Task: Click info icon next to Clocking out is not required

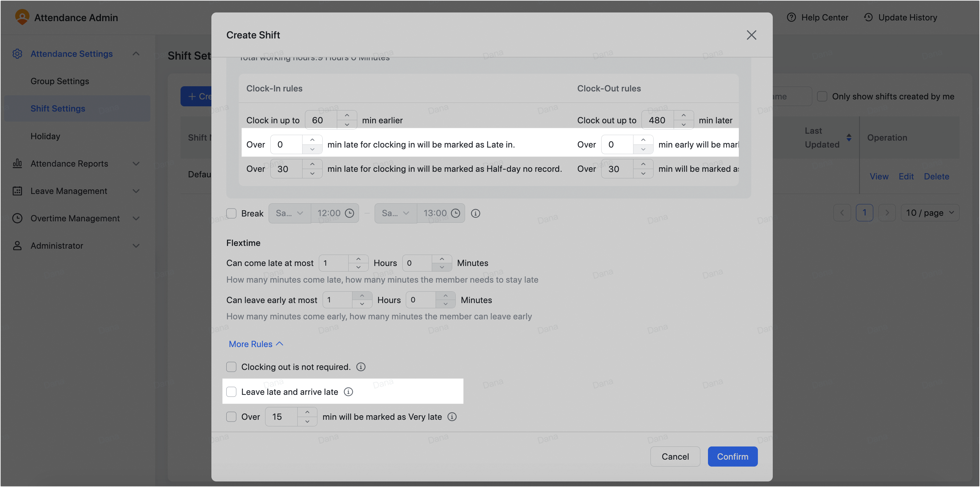Action: (x=361, y=367)
